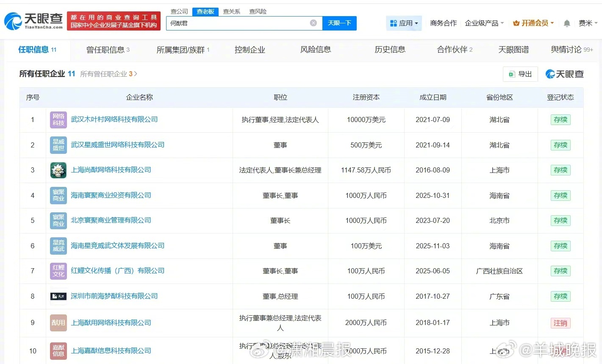Switch to the 风险信息 tab
This screenshot has width=602, height=364.
coord(316,50)
